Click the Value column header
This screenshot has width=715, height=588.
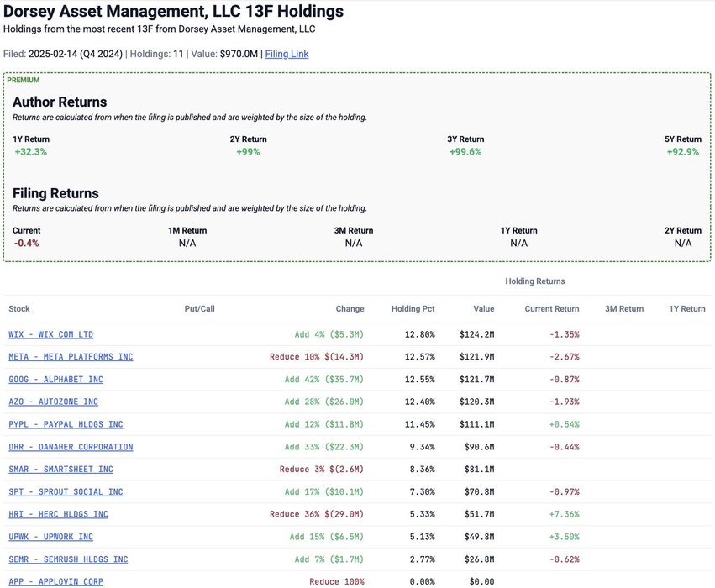(483, 308)
